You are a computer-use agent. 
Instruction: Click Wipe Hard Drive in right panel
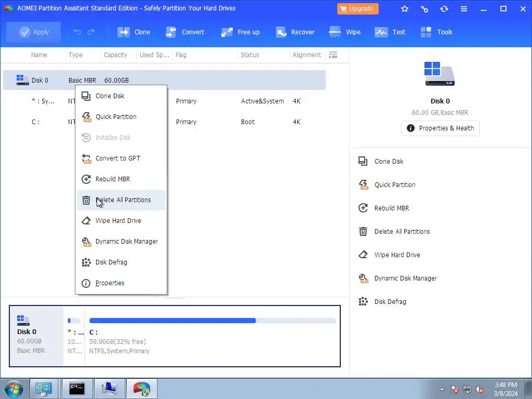[389, 255]
